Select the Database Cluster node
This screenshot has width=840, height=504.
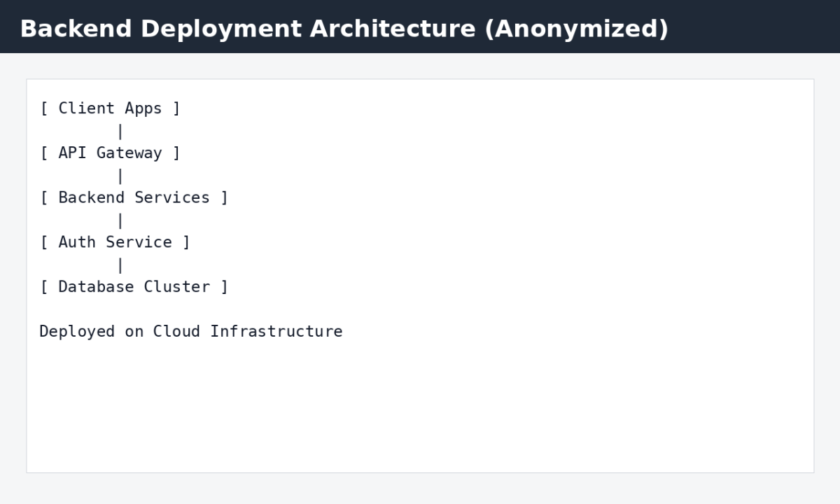(x=134, y=287)
